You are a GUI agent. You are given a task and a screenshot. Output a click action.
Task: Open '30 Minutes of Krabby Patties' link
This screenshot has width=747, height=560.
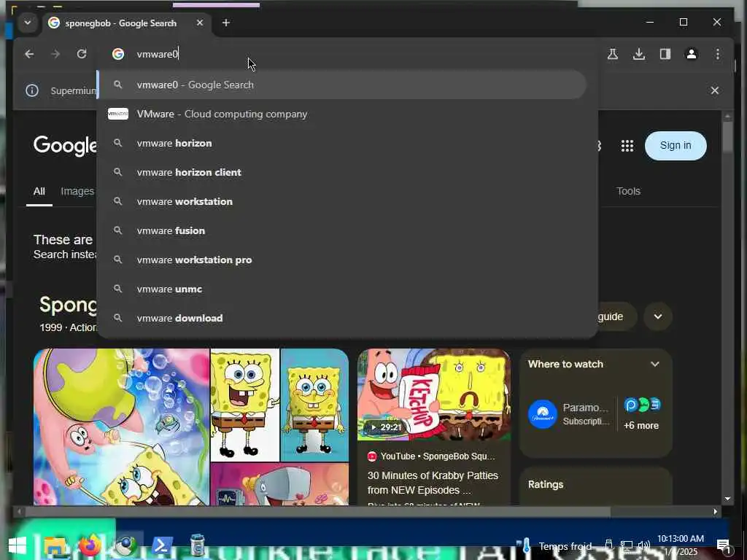tap(433, 483)
